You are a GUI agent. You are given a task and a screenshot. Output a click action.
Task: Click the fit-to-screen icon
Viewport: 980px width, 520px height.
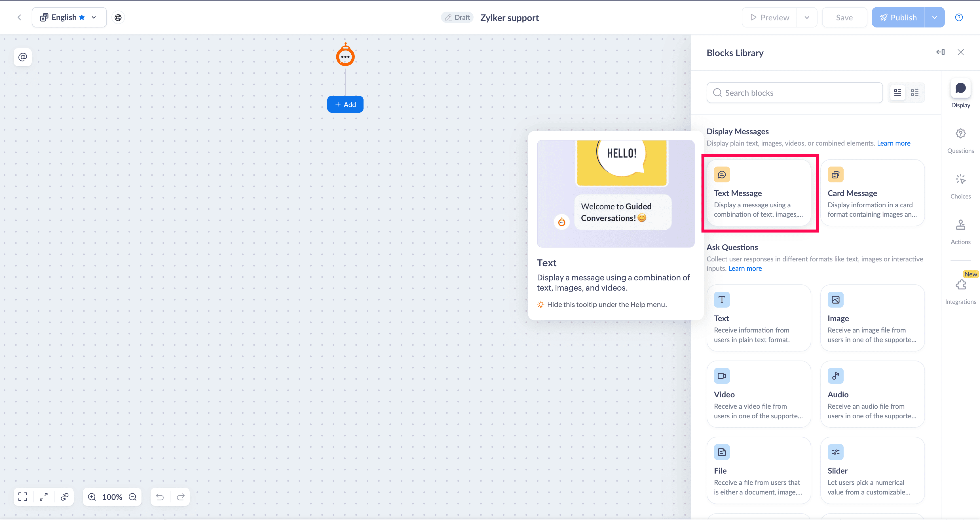click(23, 497)
